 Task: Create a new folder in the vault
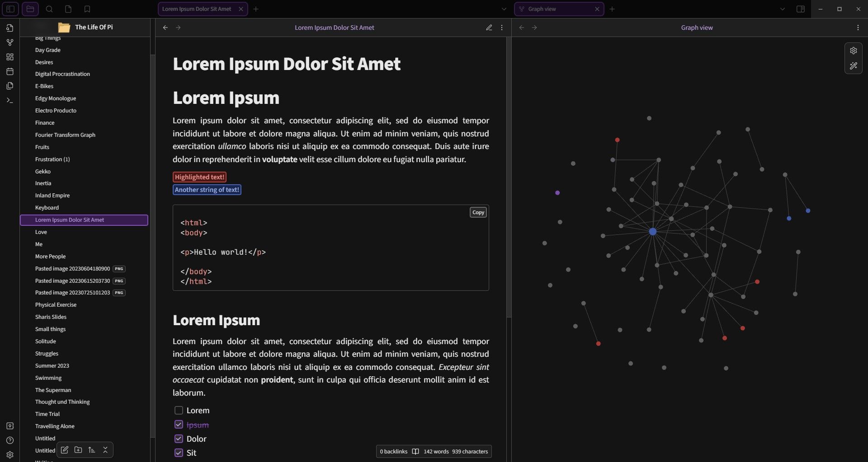(x=78, y=450)
